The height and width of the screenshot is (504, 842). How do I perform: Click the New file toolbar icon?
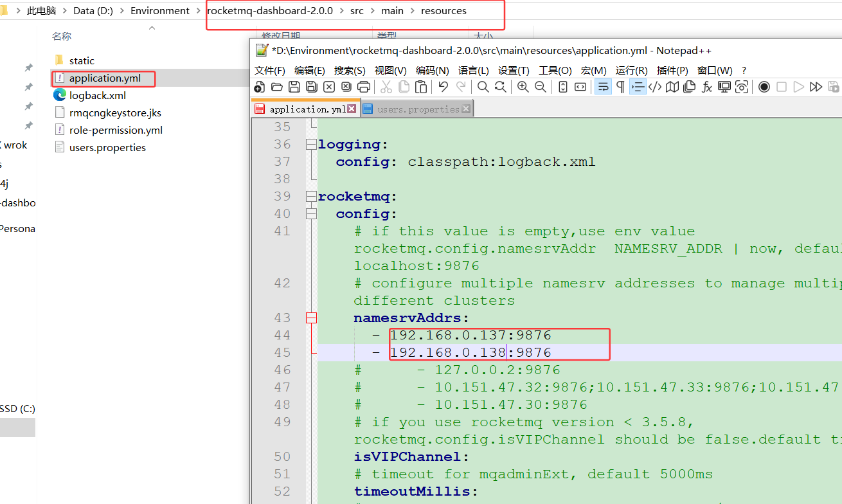pyautogui.click(x=260, y=87)
